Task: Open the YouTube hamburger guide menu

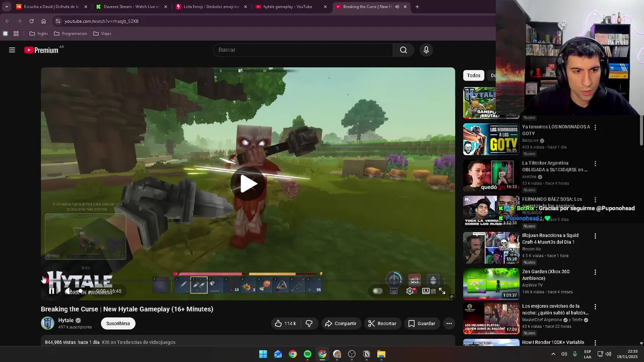Action: (12, 50)
